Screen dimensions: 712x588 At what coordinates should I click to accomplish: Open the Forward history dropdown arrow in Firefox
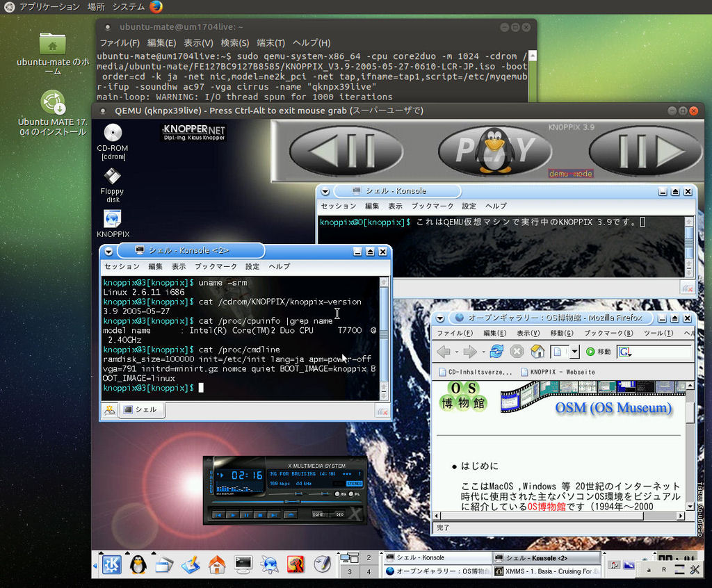[x=483, y=352]
